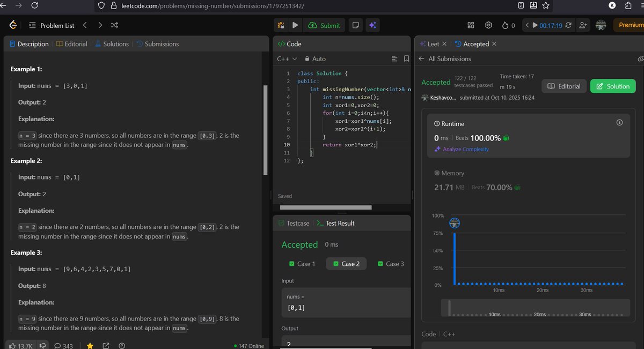Open the C++ language dropdown

point(286,59)
